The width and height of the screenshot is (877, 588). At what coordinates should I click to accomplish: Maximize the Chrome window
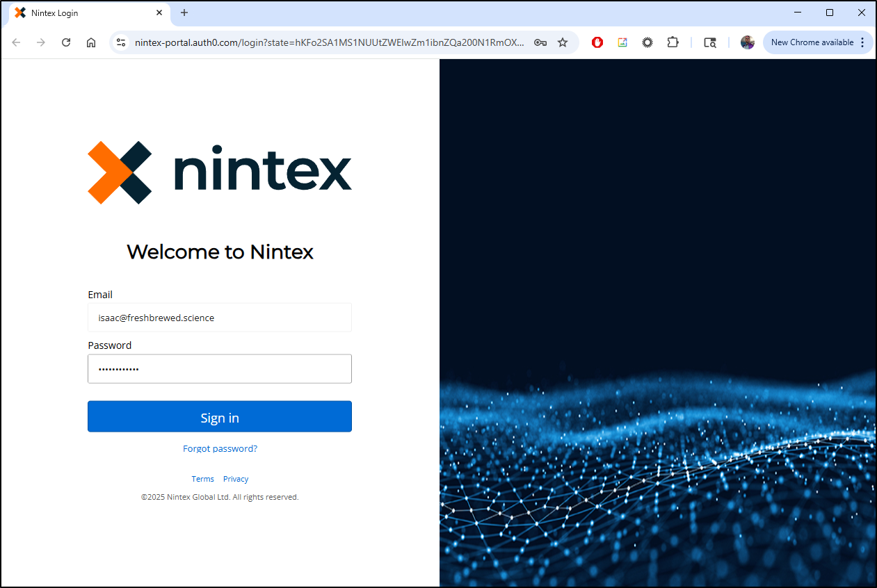tap(830, 13)
